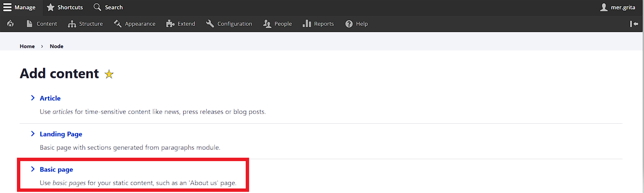Click the chevron beside Article

(x=33, y=98)
